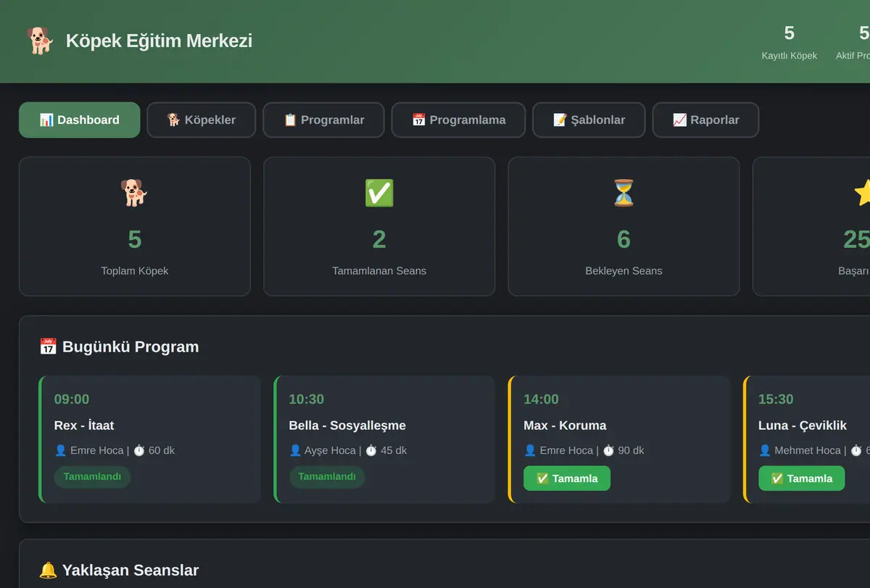
Task: Complete Luna - Çeviklik session with Tamamla
Action: pyautogui.click(x=801, y=479)
